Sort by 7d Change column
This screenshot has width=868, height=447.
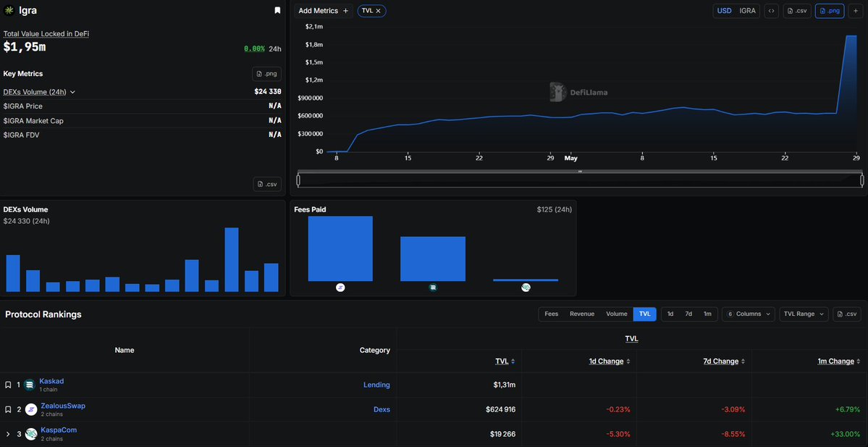[x=725, y=361]
